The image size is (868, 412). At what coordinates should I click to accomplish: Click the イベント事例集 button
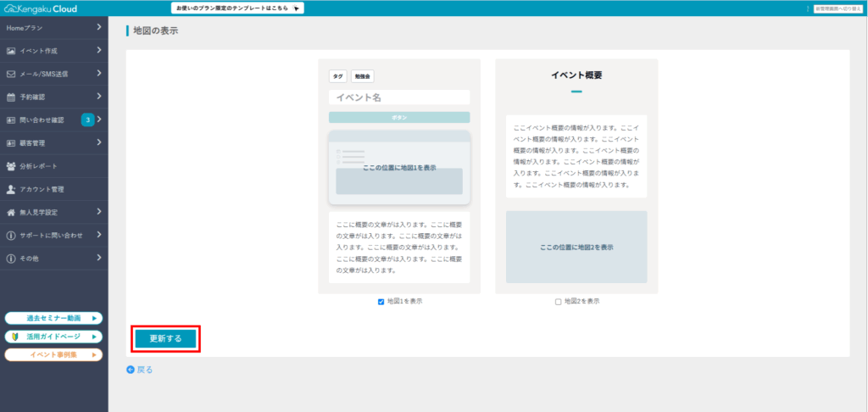point(53,354)
